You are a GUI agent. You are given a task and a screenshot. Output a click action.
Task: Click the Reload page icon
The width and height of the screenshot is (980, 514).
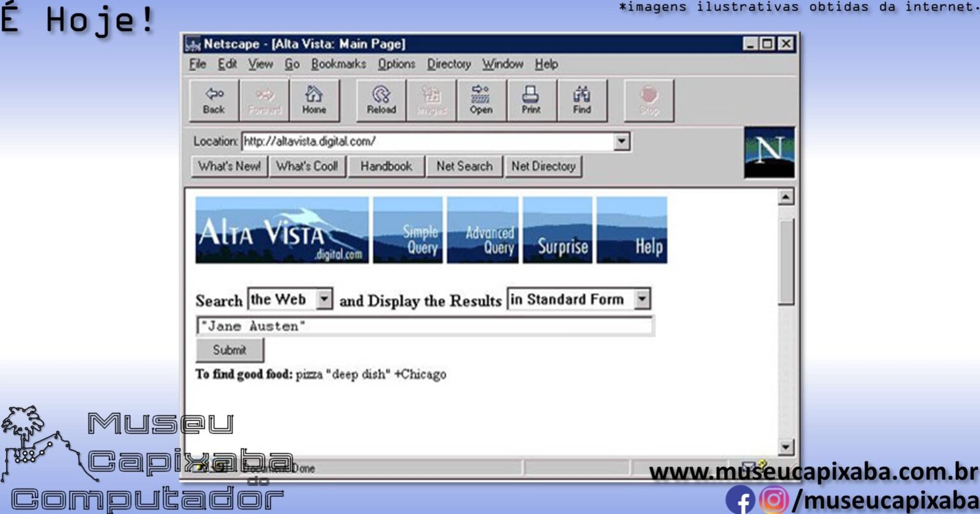(380, 100)
